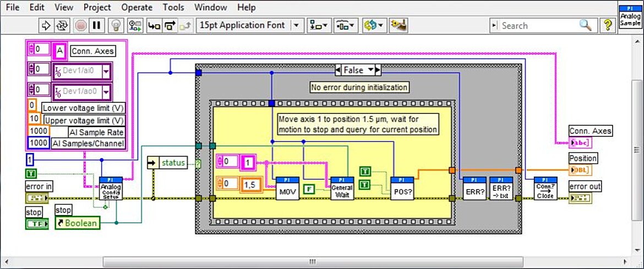Click the stop TF boolean terminal
644x269 pixels.
(x=38, y=224)
